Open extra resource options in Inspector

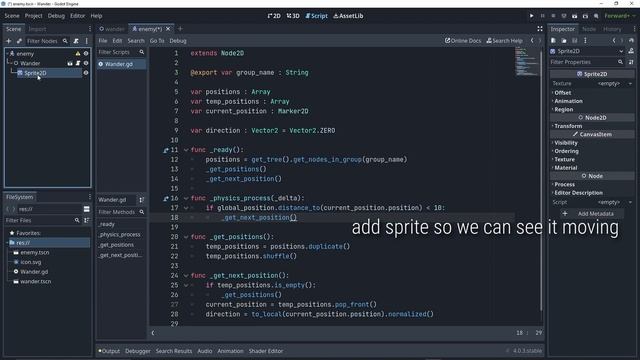pyautogui.click(x=585, y=40)
